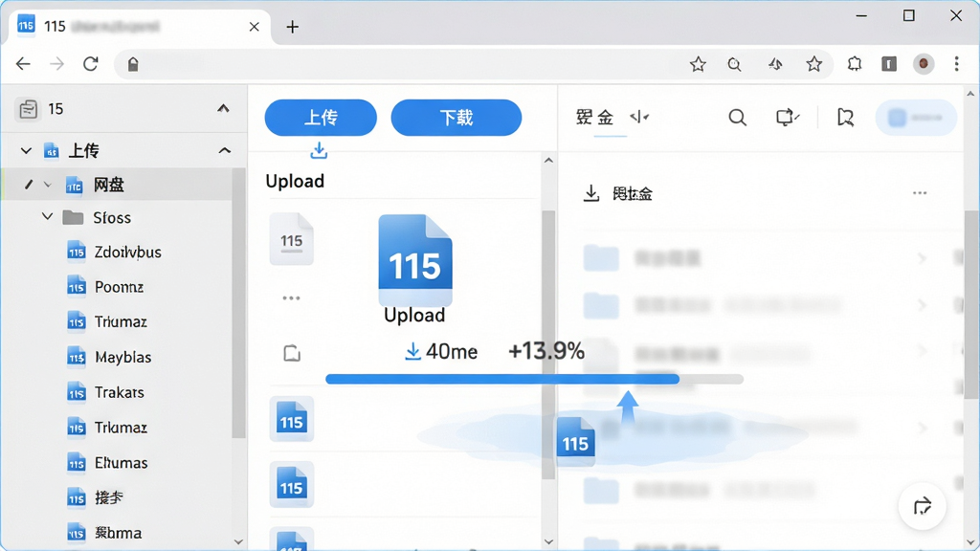Open the three dots under the grey 115 thumbnail
Image resolution: width=980 pixels, height=551 pixels.
point(291,298)
